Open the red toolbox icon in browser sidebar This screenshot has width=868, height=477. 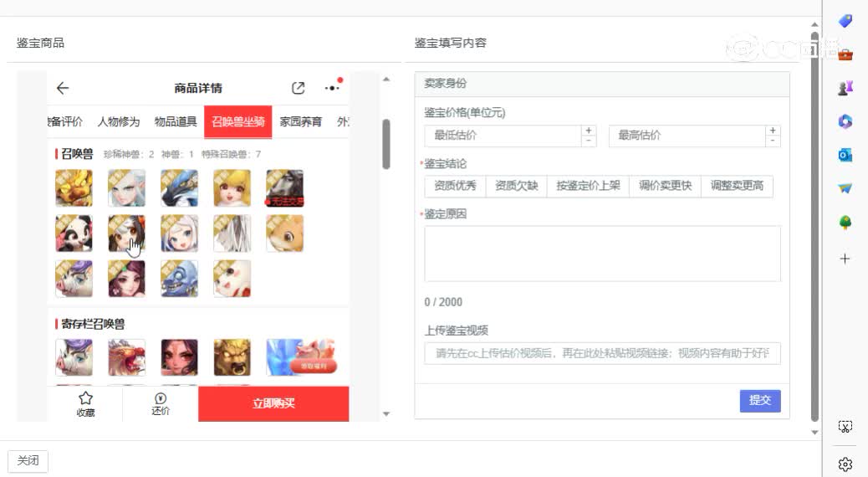(x=845, y=54)
